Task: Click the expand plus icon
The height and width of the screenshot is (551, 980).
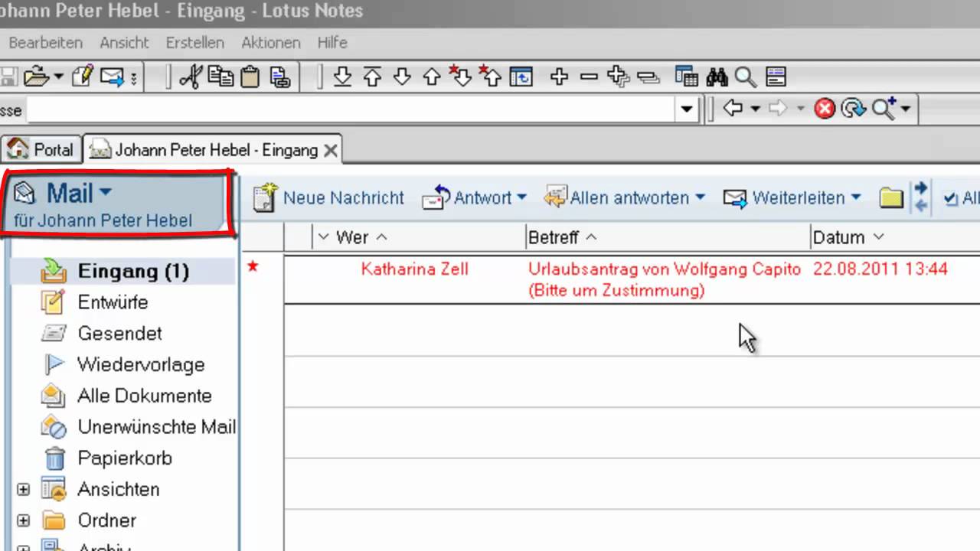Action: pyautogui.click(x=559, y=77)
